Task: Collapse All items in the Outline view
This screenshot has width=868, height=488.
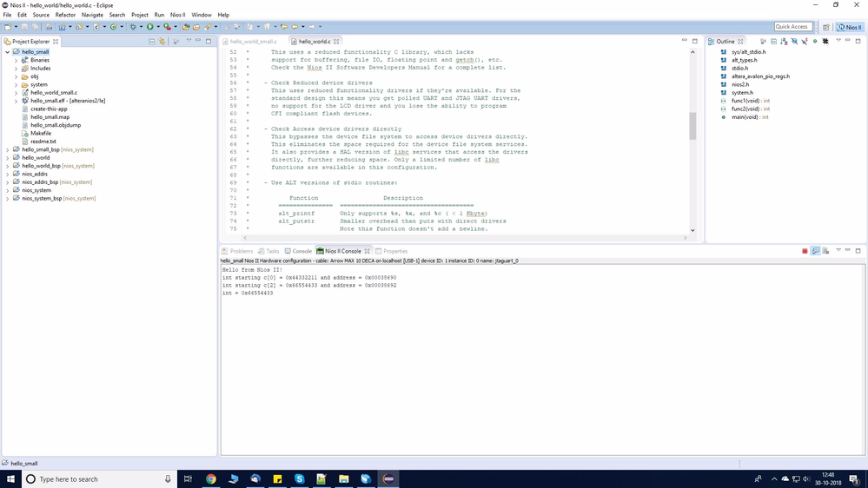Action: click(773, 42)
